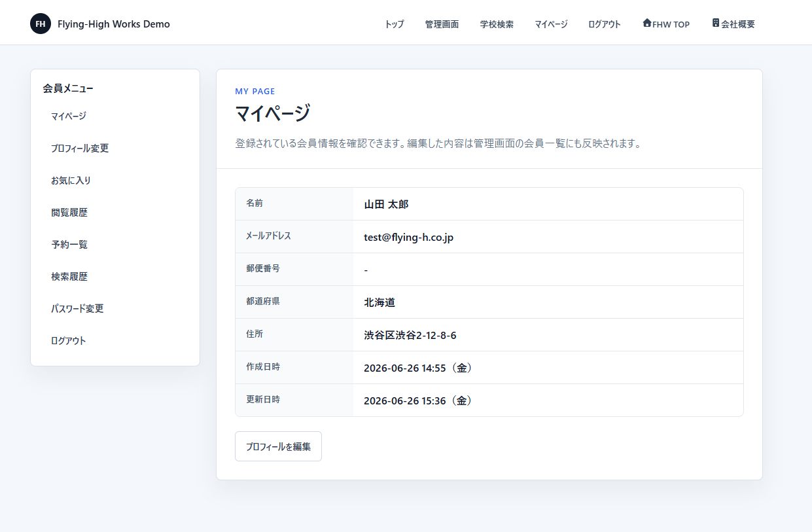Click the name value 山田 太郎

386,204
